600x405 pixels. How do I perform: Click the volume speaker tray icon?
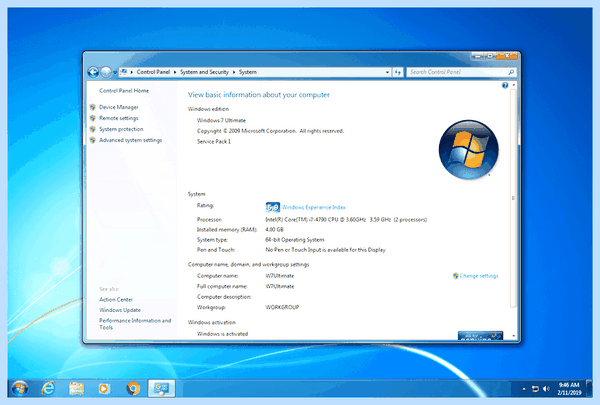[x=546, y=389]
